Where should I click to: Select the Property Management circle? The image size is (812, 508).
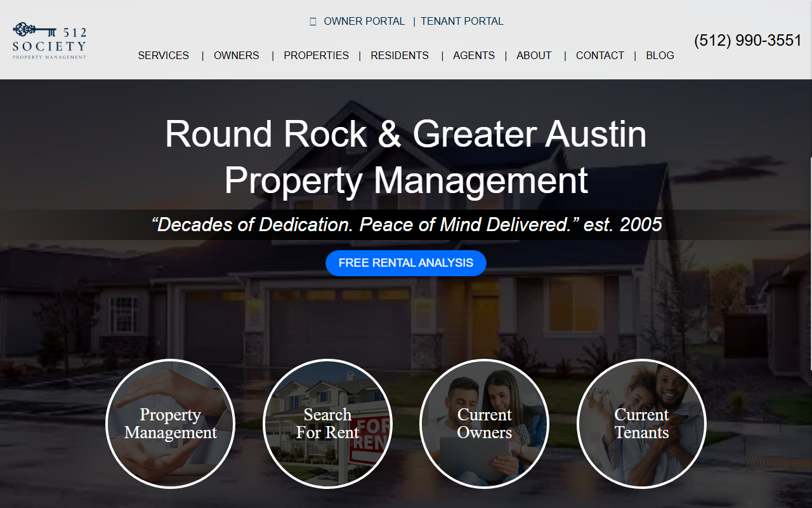click(171, 424)
